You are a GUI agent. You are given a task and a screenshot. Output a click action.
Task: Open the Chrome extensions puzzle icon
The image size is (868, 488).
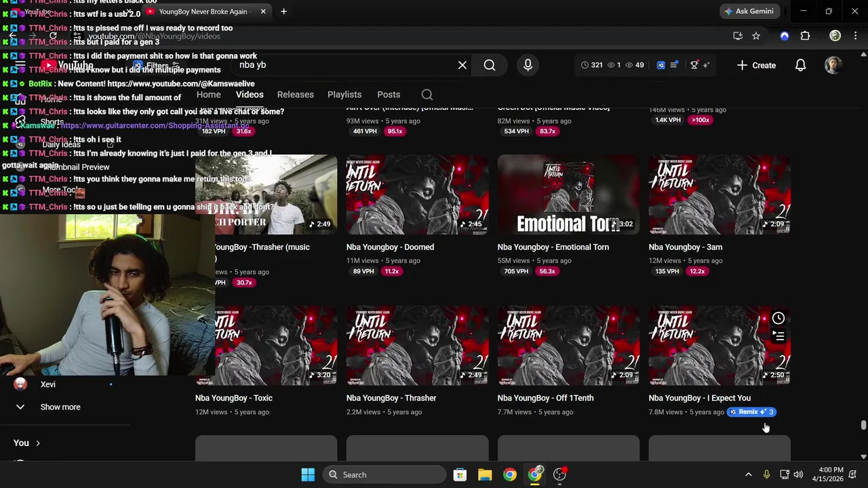(805, 36)
